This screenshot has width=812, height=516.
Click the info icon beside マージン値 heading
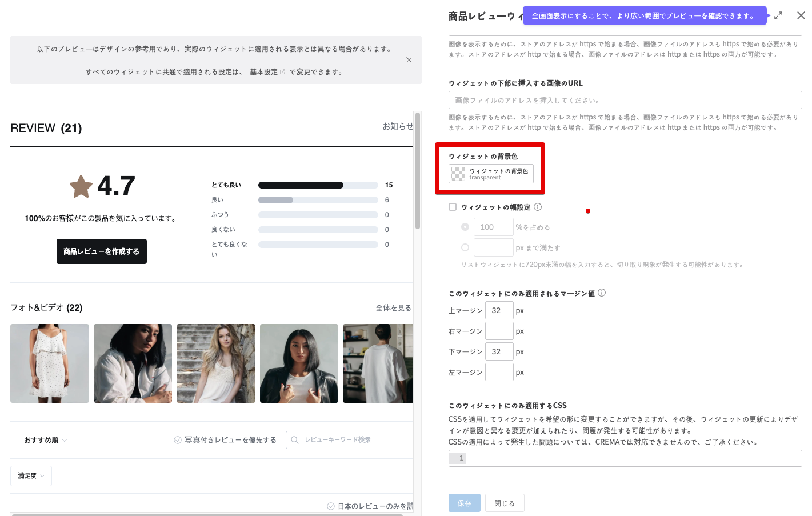pyautogui.click(x=602, y=293)
